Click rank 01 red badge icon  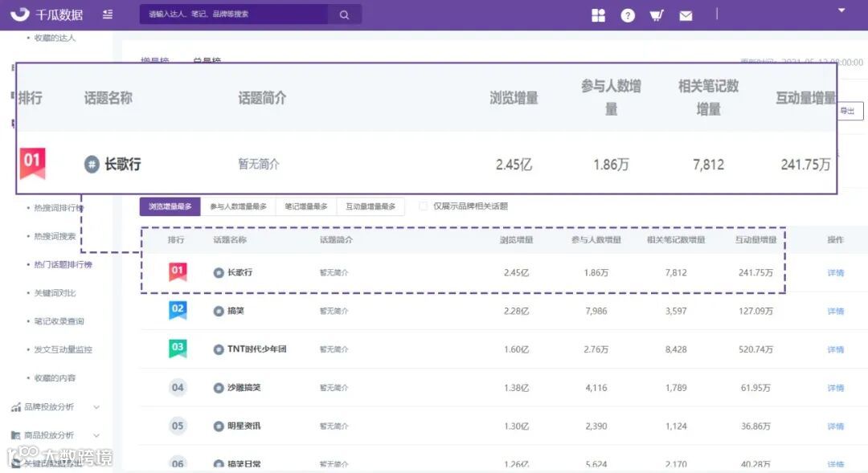(177, 271)
